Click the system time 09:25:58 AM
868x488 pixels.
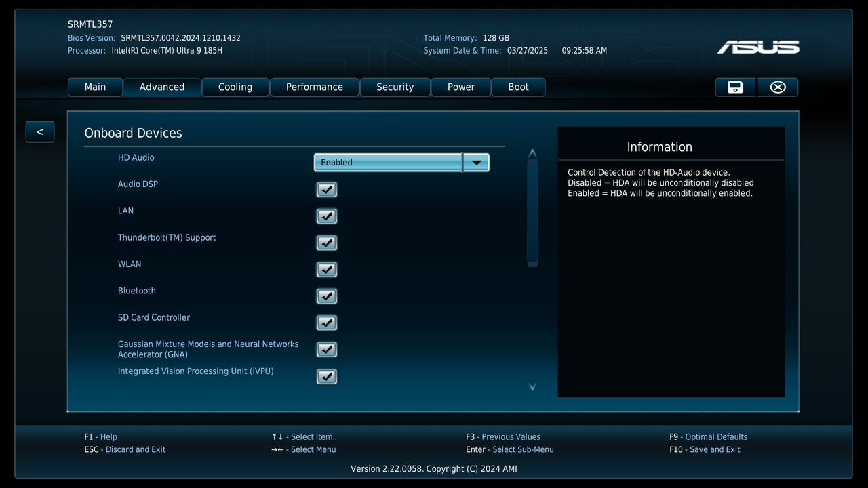585,51
